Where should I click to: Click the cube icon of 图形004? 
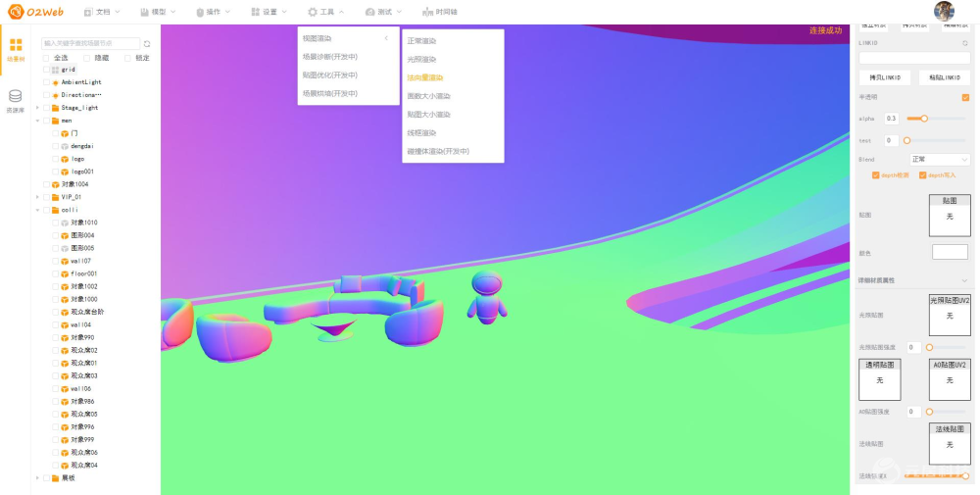pyautogui.click(x=65, y=235)
